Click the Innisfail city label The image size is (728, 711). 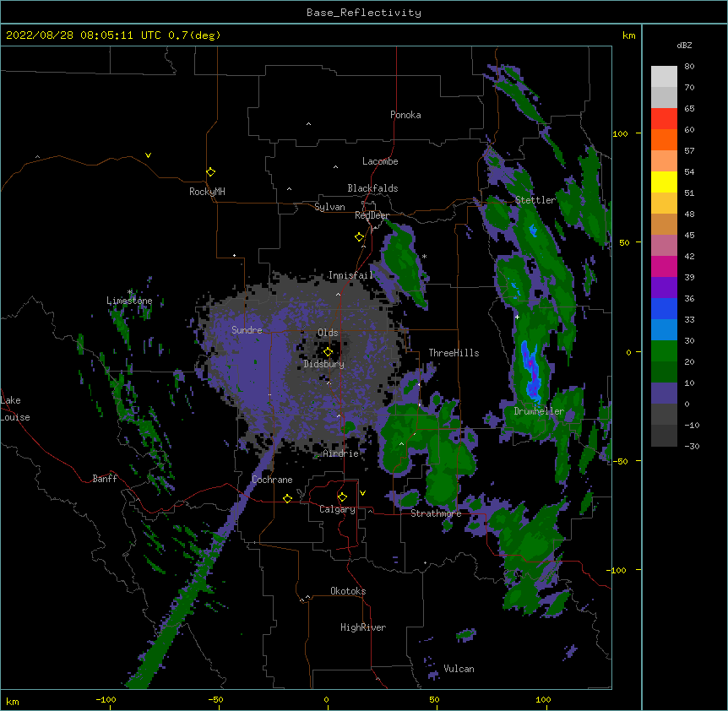[x=350, y=275]
